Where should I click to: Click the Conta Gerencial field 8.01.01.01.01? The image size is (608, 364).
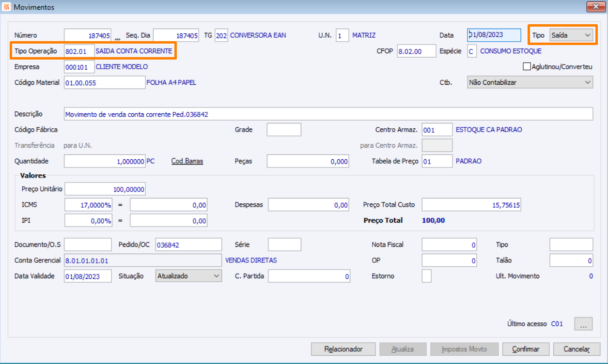(143, 260)
